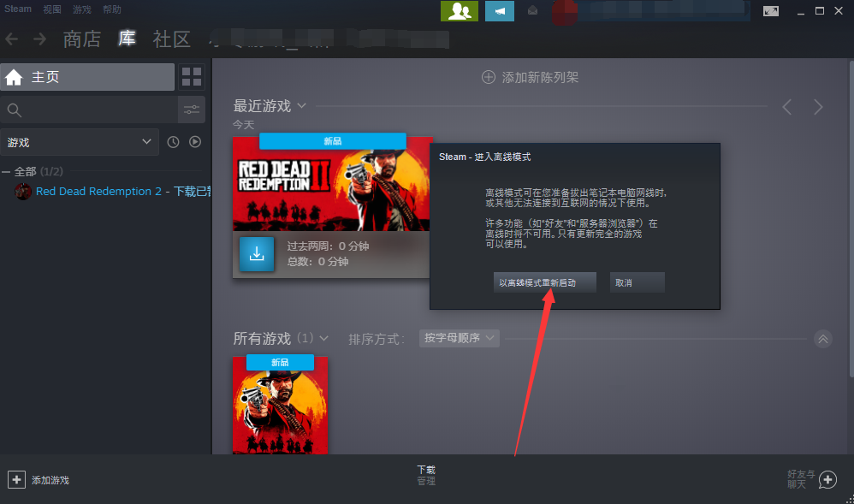Open the 帮助 help menu
This screenshot has width=854, height=504.
click(x=111, y=9)
